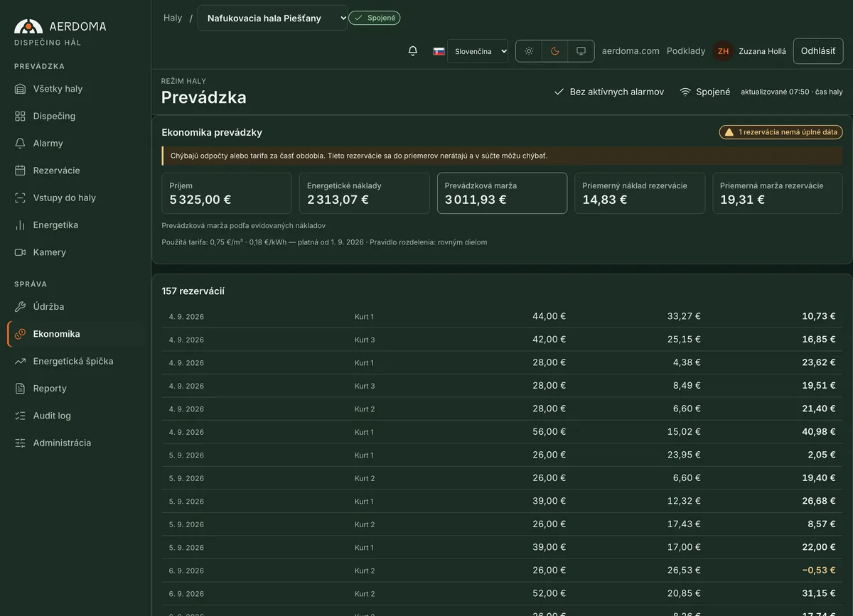Click the Spojené badge next to hall selector
This screenshot has height=616, width=853.
375,18
